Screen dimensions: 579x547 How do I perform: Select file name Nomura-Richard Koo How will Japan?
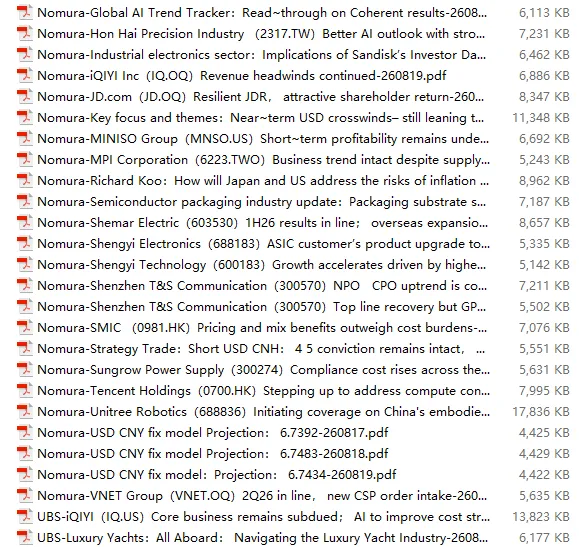pos(263,181)
